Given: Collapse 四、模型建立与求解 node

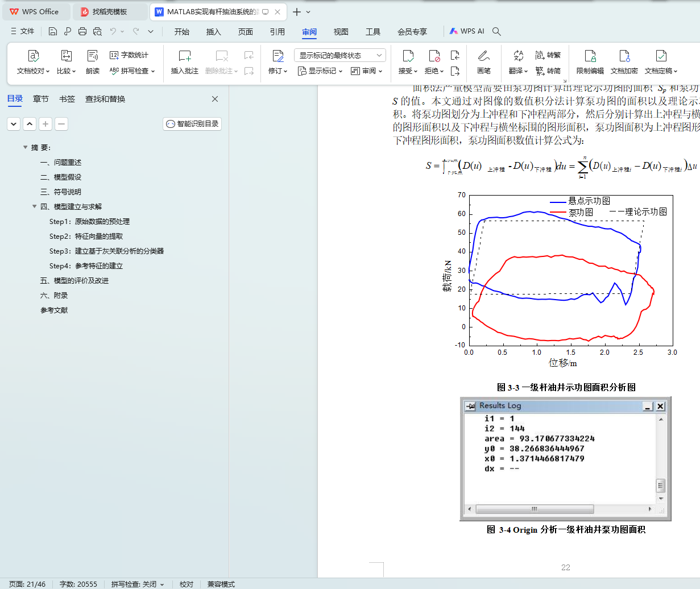Looking at the screenshot, I should pyautogui.click(x=34, y=206).
